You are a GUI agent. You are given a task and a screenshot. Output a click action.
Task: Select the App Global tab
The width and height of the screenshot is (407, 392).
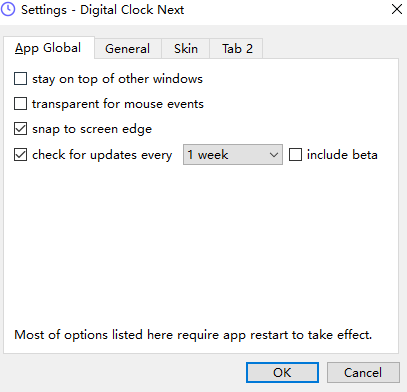click(x=48, y=48)
